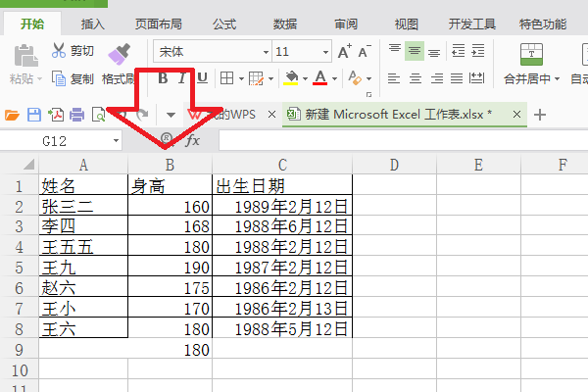Open the 插入 tab

point(93,24)
